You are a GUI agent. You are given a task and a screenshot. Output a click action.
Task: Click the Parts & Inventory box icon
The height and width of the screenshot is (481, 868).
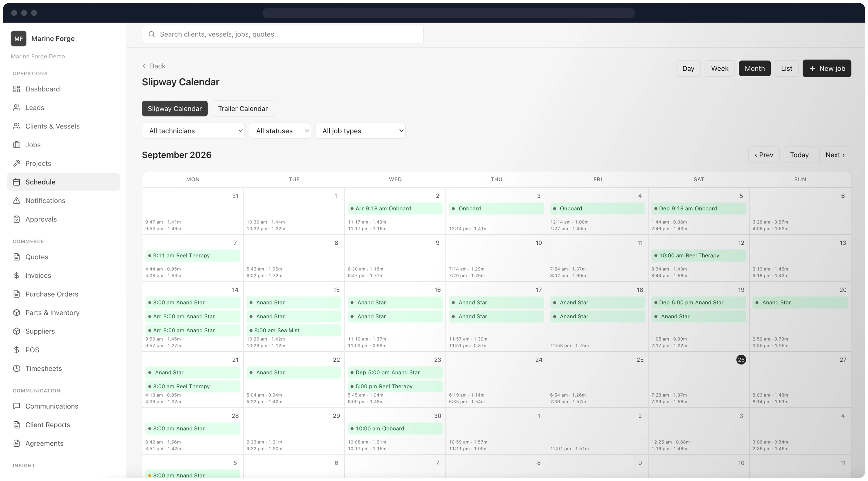tap(16, 312)
